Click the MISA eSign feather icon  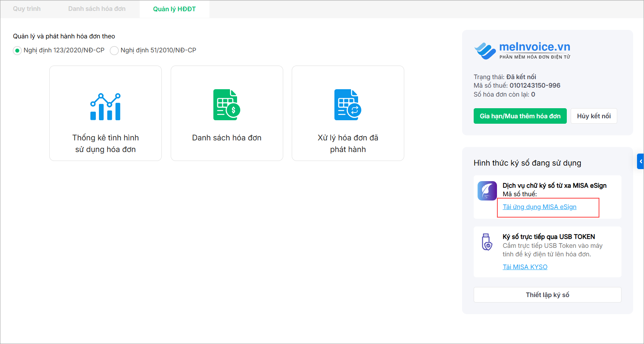(487, 191)
